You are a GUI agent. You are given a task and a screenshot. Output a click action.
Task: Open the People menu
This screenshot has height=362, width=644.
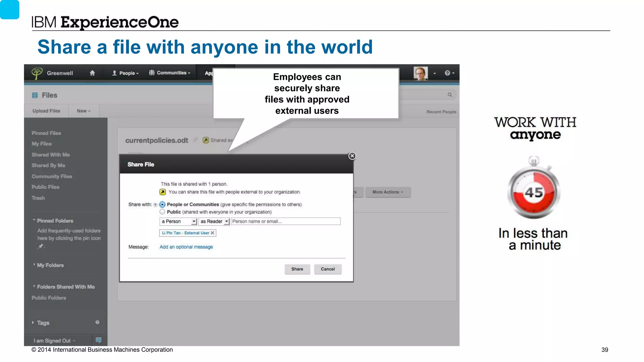pyautogui.click(x=125, y=73)
